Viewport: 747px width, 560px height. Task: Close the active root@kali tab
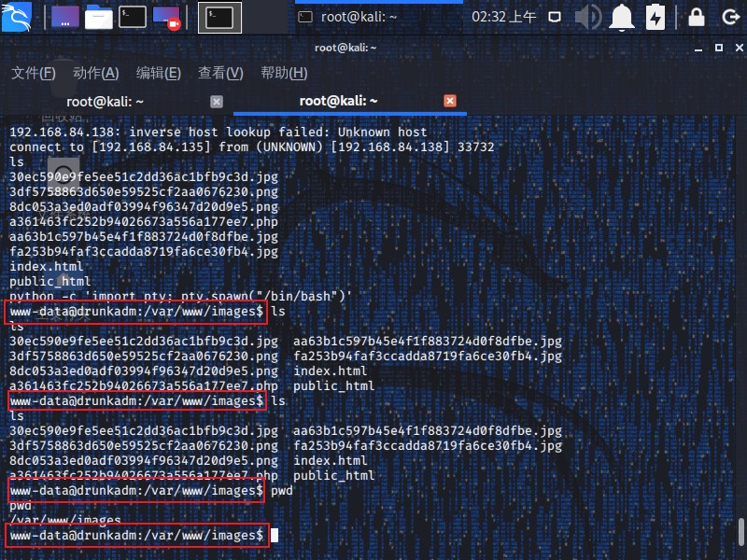[450, 101]
